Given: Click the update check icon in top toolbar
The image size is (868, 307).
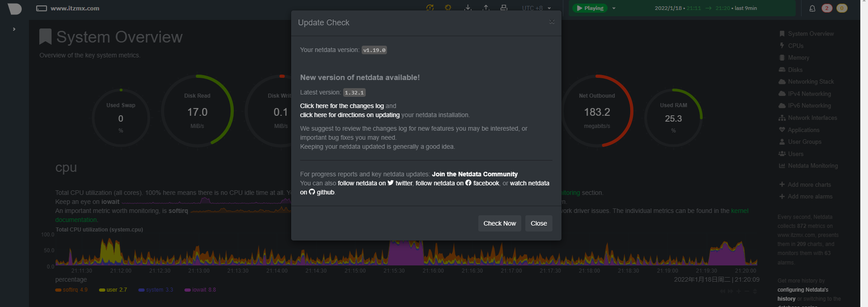Looking at the screenshot, I should coord(430,8).
